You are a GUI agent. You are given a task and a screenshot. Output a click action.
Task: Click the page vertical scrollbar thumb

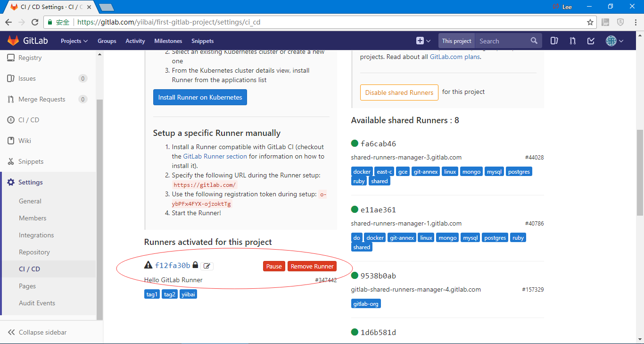640,172
